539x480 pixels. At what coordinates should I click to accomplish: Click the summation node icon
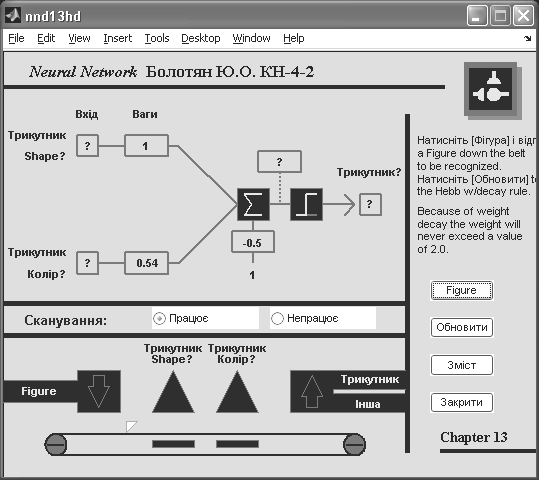click(x=253, y=205)
